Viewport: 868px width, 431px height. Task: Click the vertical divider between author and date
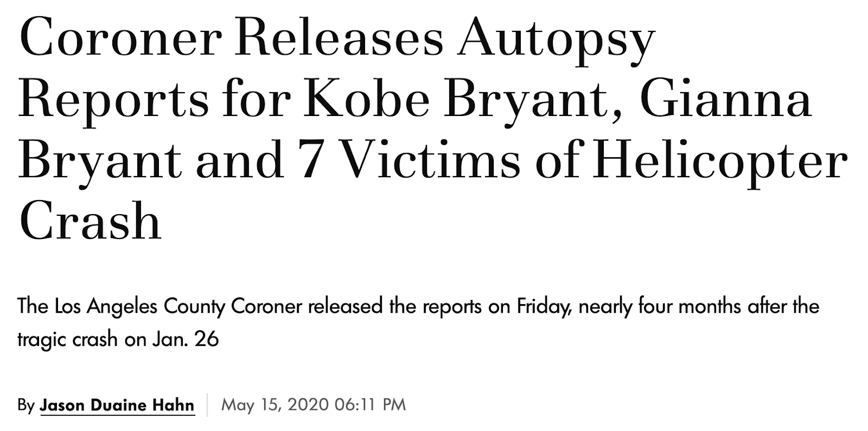tap(208, 406)
